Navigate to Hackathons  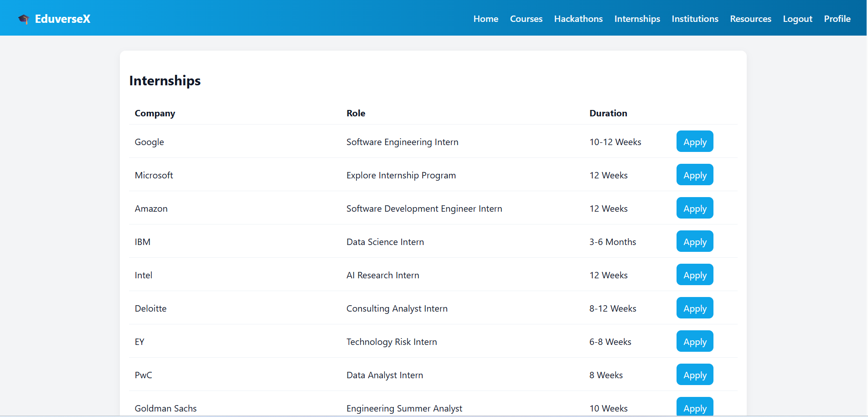click(579, 19)
